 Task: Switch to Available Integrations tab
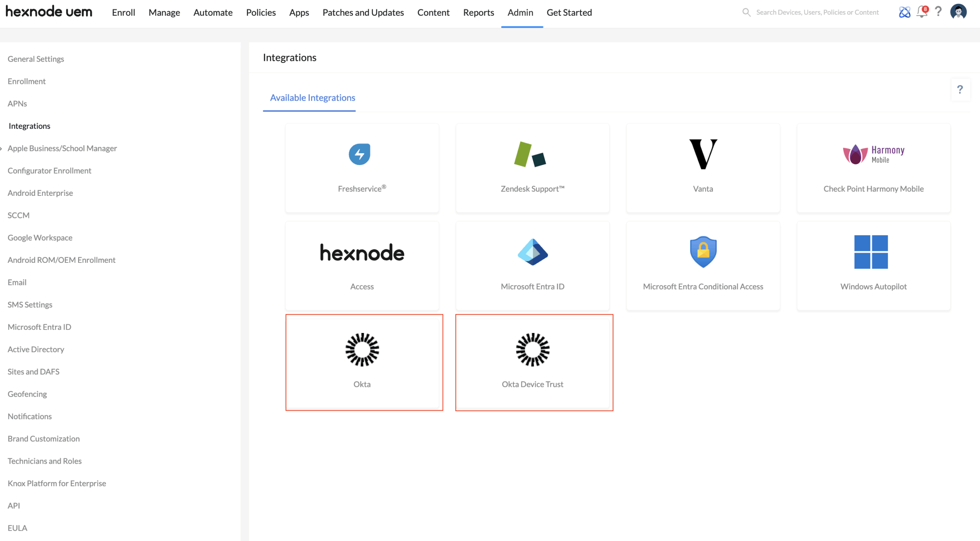pyautogui.click(x=312, y=98)
